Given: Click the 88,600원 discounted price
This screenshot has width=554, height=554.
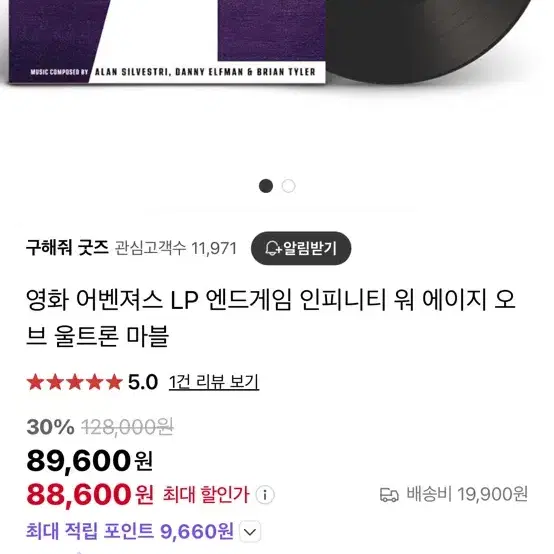Looking at the screenshot, I should [90, 494].
